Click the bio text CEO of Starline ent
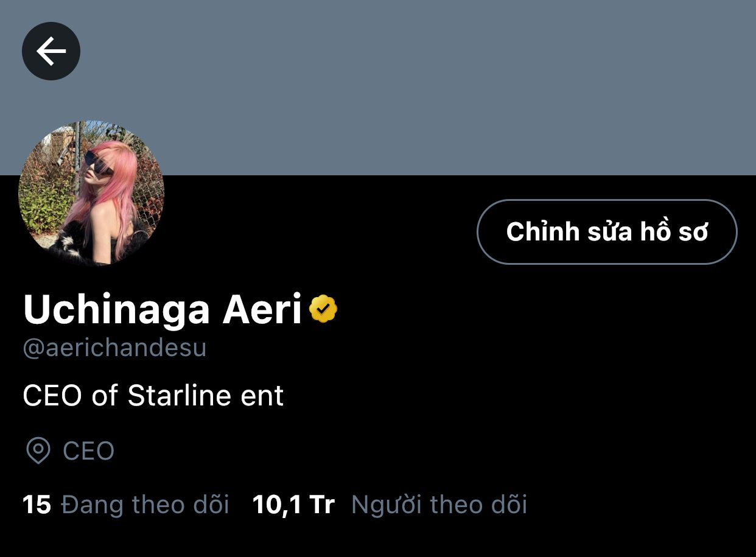Screen dimensions: 756x557 (153, 396)
